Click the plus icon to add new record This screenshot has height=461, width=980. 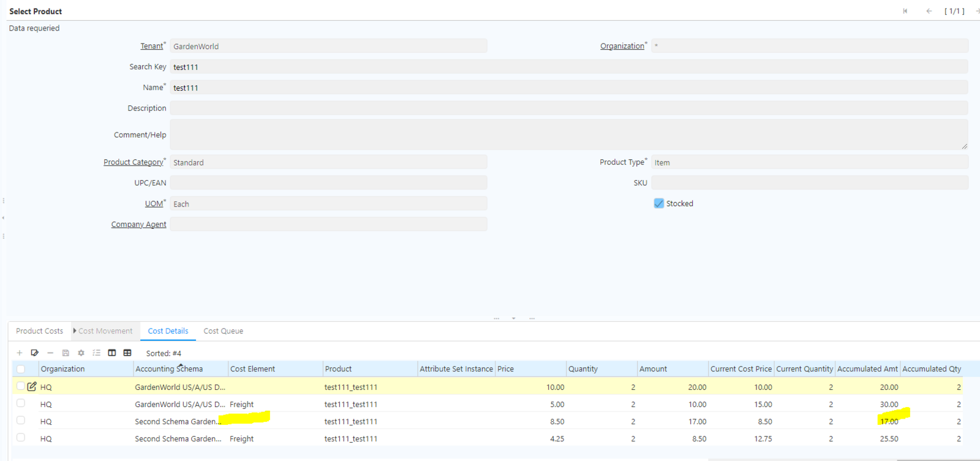[20, 353]
